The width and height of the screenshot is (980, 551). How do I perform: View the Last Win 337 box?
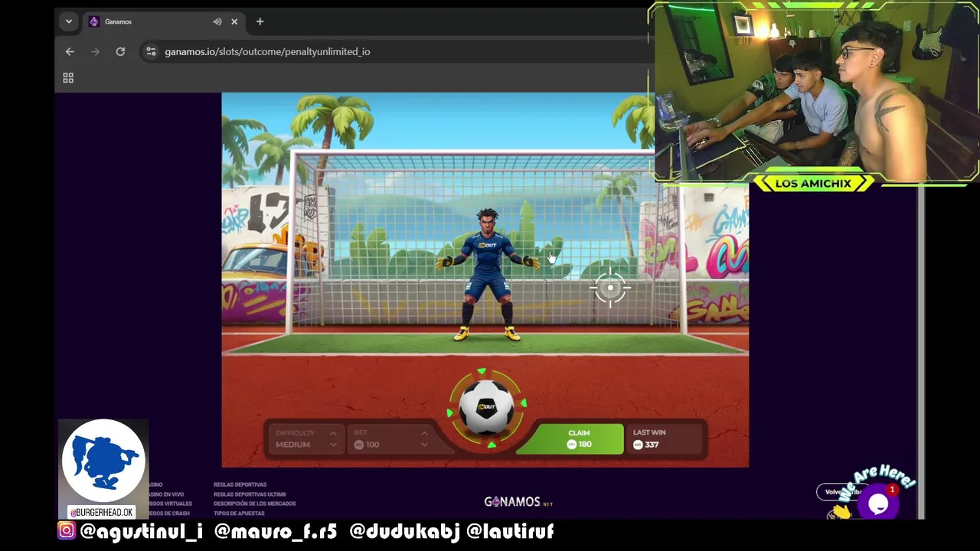click(x=665, y=439)
